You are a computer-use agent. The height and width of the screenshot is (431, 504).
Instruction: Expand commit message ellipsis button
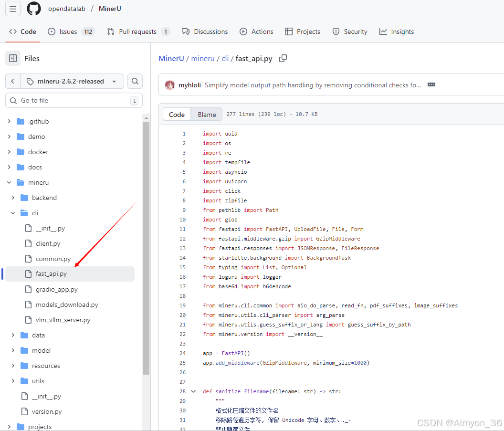431,85
